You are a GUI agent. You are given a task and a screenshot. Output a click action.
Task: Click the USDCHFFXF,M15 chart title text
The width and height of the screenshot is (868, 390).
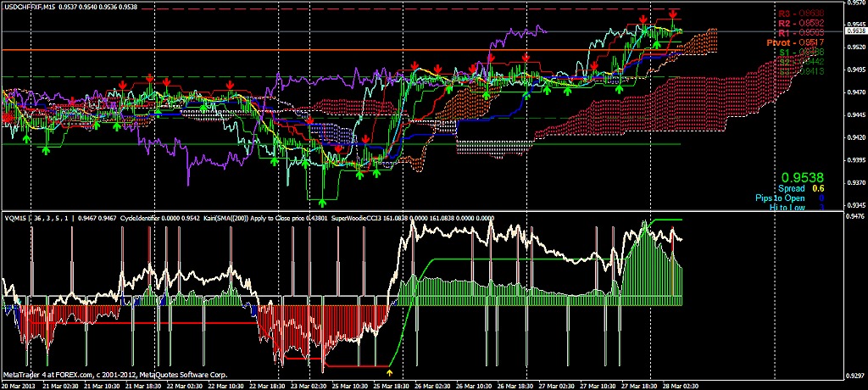pyautogui.click(x=35, y=6)
